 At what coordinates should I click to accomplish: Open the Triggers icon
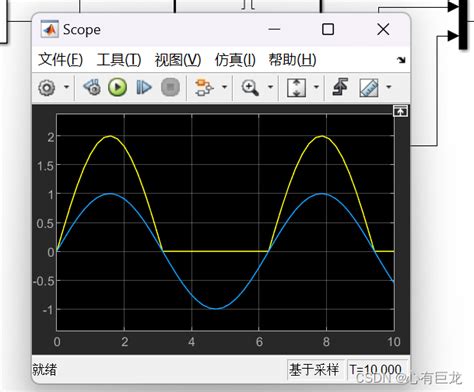point(341,87)
